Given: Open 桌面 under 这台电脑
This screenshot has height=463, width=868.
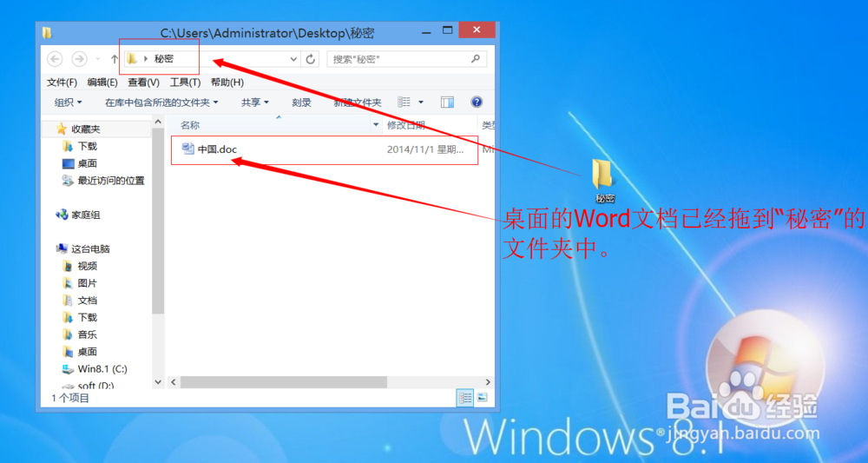Looking at the screenshot, I should click(x=88, y=352).
